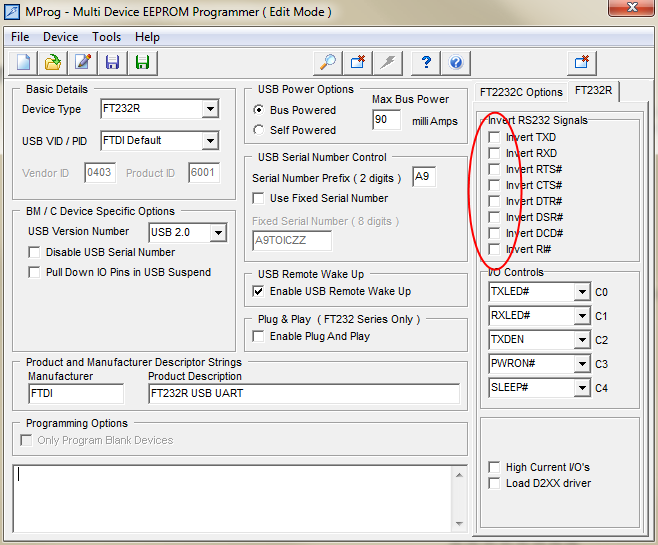This screenshot has width=658, height=545.
Task: Open the C4 SLEEP# dropdown
Action: click(x=582, y=388)
